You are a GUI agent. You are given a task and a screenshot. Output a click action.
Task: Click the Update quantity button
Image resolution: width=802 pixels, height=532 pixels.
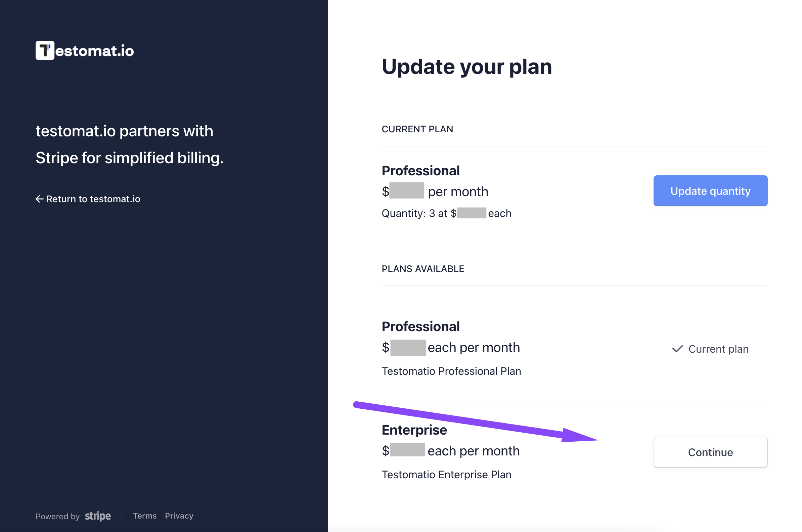[710, 191]
